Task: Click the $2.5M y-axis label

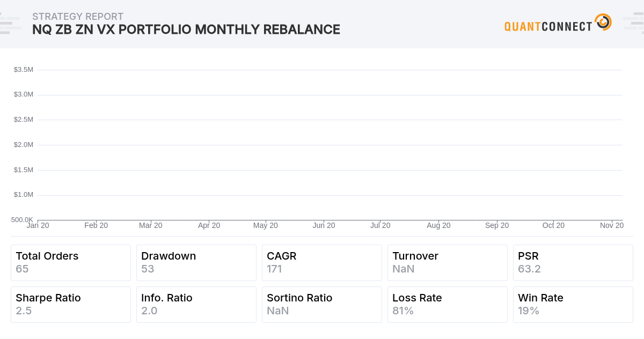Action: click(x=24, y=119)
